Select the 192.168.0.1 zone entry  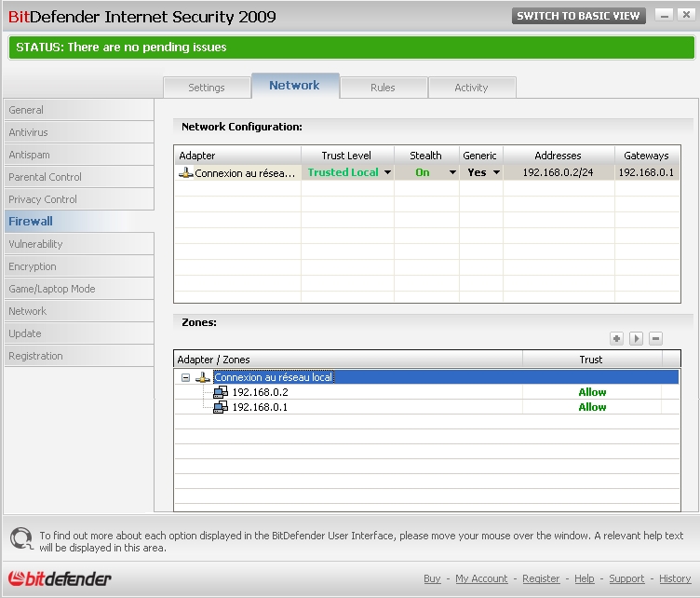pyautogui.click(x=260, y=407)
